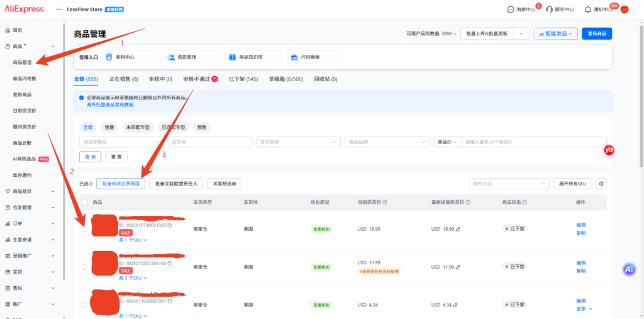Tick the select-all checkbox in table header
This screenshot has height=319, width=644.
(x=85, y=202)
